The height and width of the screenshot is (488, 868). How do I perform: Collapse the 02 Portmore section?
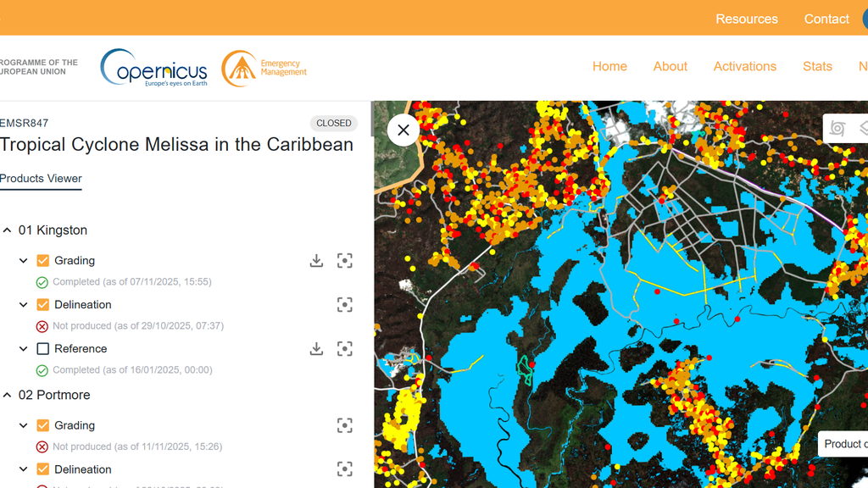(7, 395)
